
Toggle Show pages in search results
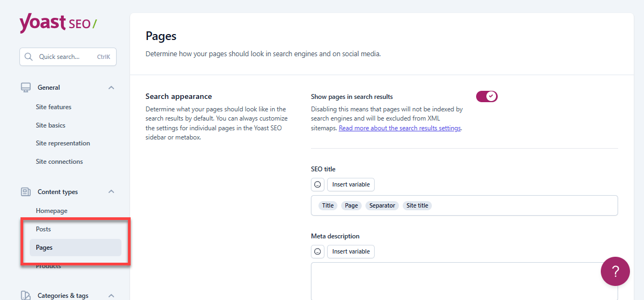tap(487, 97)
